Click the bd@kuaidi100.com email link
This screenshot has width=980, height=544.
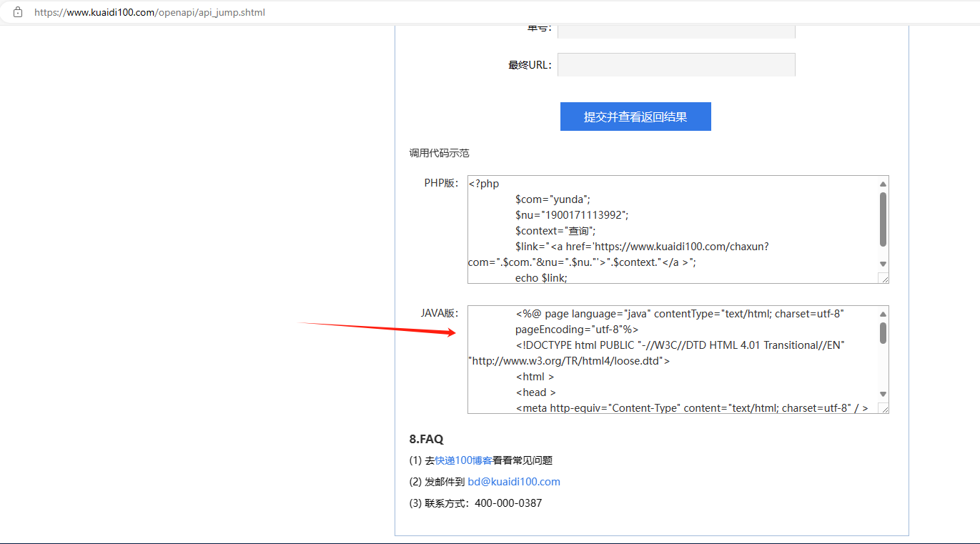click(514, 482)
